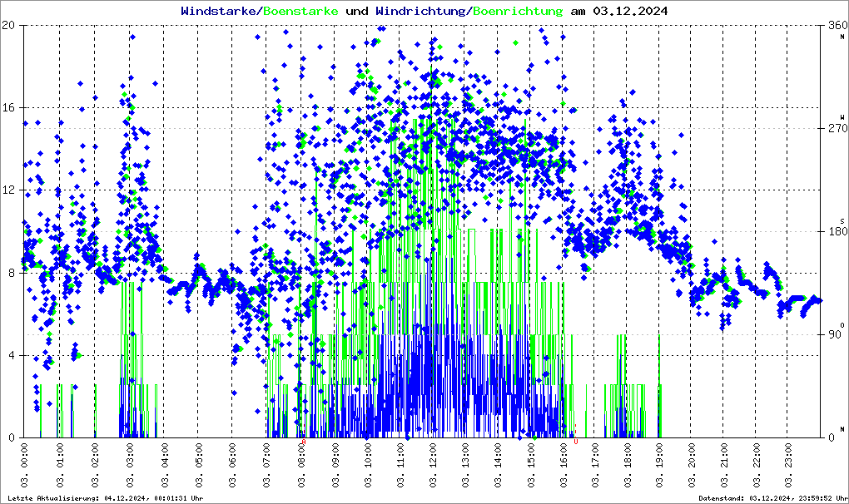Click the "03. 07:00" time axis label
Image resolution: width=849 pixels, height=504 pixels.
(267, 465)
